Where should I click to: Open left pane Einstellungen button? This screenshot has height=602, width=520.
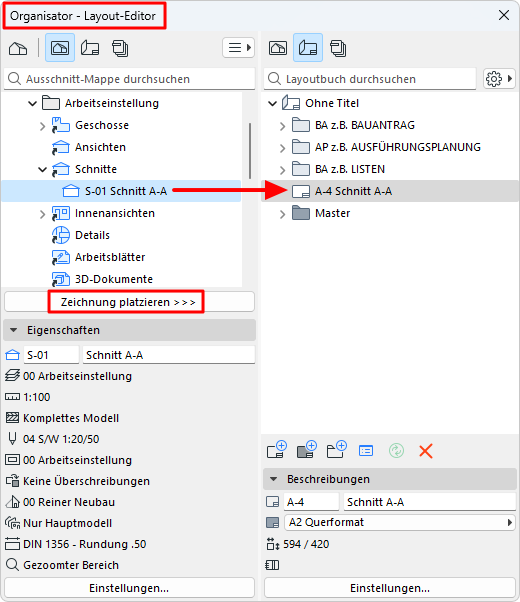coord(129,588)
